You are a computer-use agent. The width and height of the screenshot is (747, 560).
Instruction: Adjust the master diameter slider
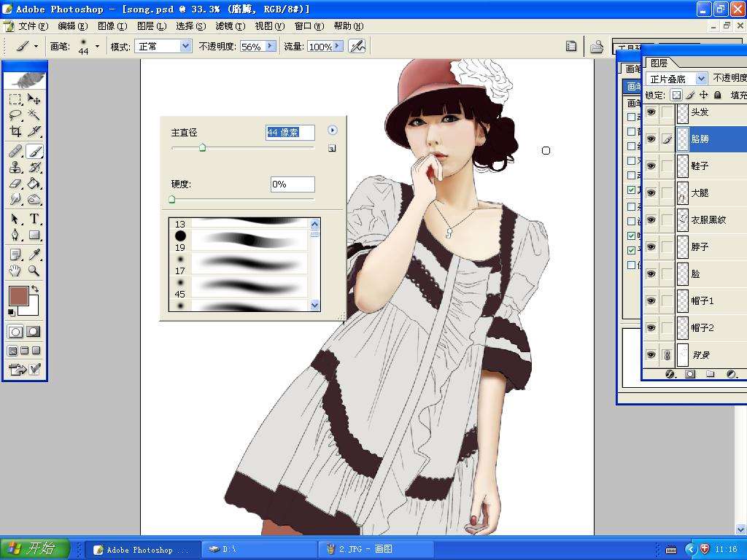(202, 147)
